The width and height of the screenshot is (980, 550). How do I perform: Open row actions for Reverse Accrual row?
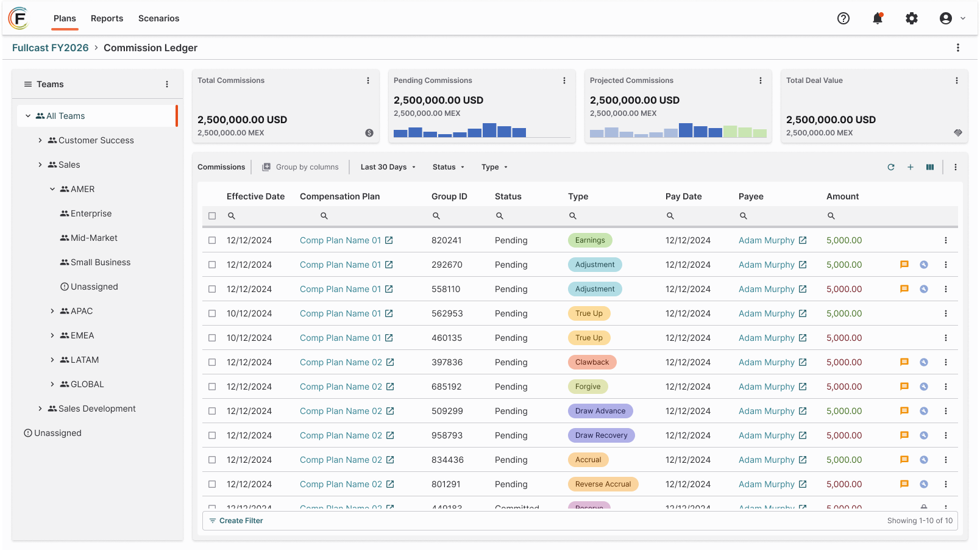[x=946, y=484]
